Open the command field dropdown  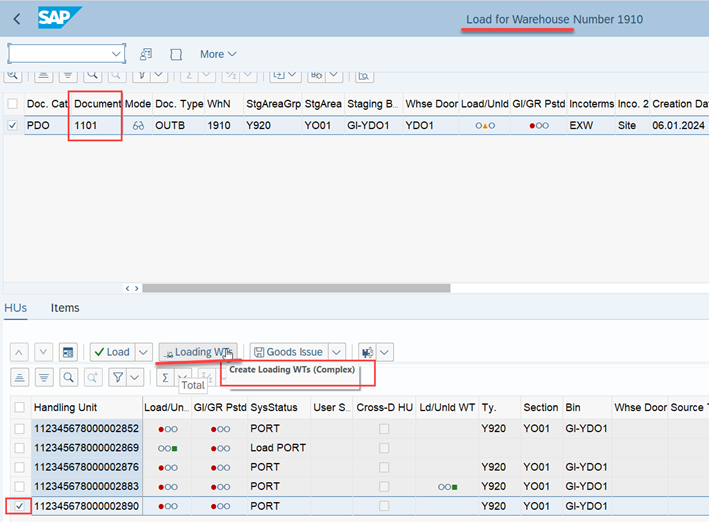(x=116, y=54)
